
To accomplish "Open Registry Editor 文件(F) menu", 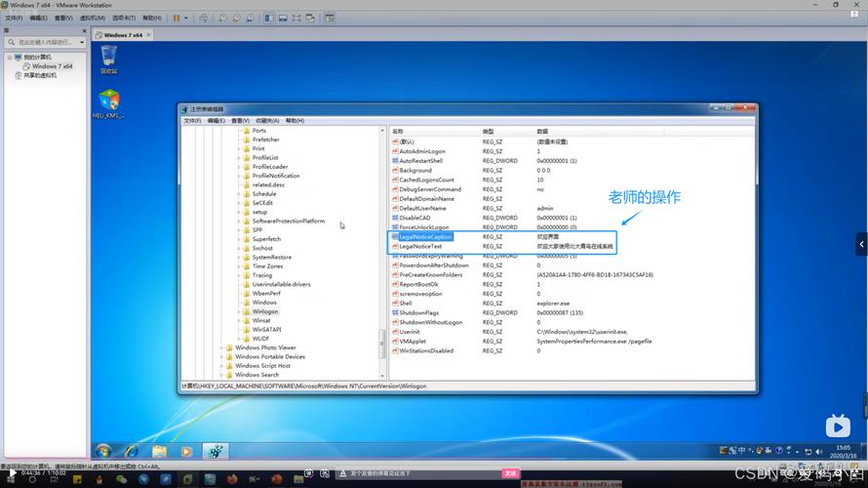I will pos(192,121).
